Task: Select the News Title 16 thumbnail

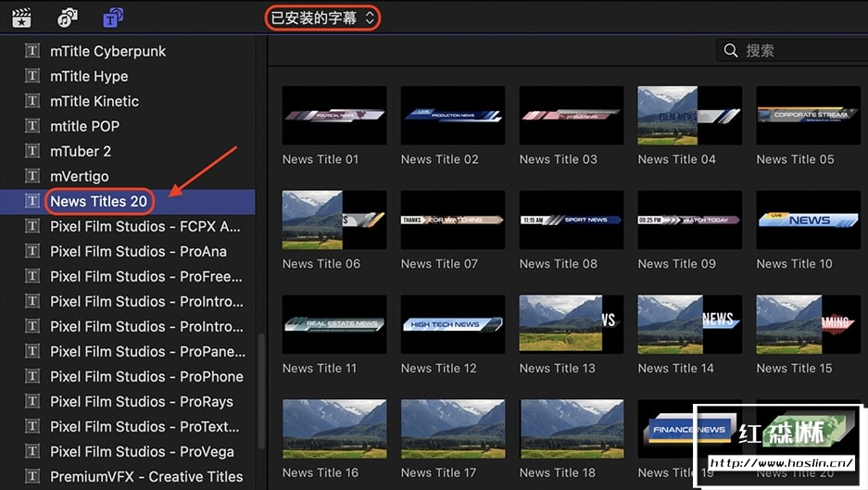Action: [x=334, y=429]
